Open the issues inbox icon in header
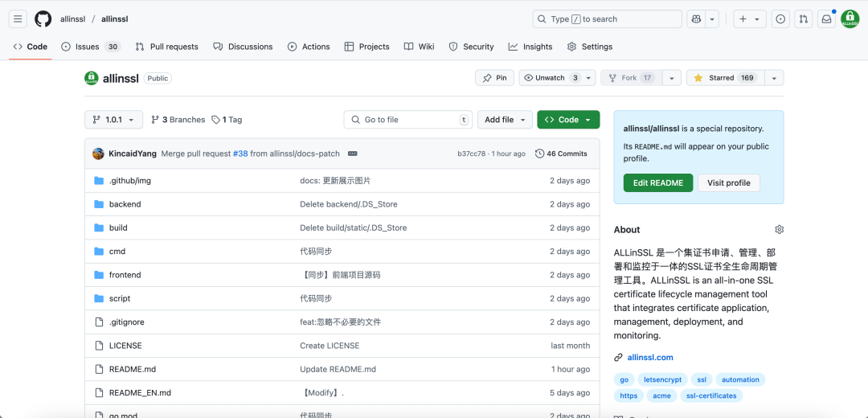The image size is (868, 418). (780, 18)
